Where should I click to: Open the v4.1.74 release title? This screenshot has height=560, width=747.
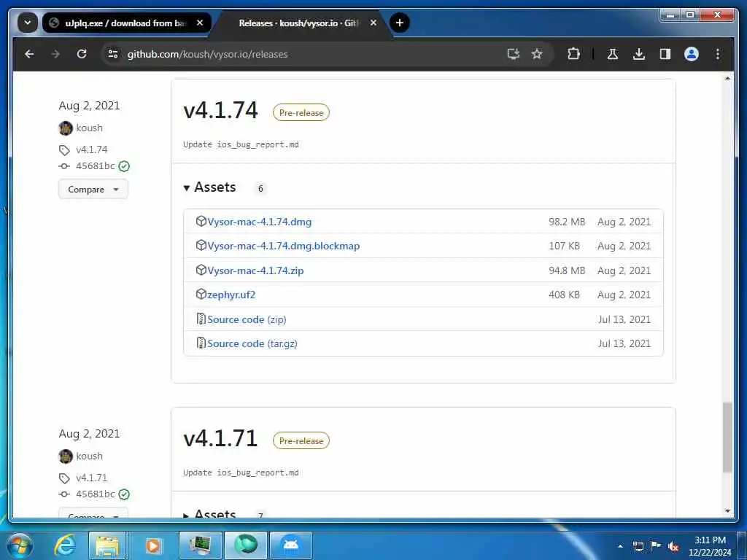coord(220,111)
